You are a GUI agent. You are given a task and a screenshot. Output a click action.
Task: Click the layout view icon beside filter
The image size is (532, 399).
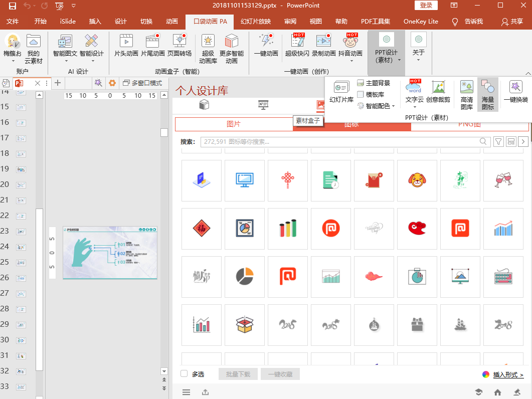click(x=511, y=141)
